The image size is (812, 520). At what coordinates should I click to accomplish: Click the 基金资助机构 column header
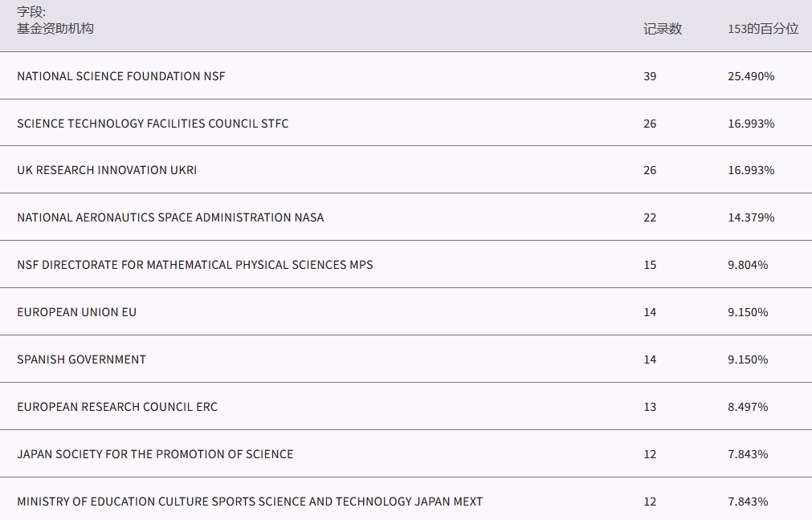point(55,29)
